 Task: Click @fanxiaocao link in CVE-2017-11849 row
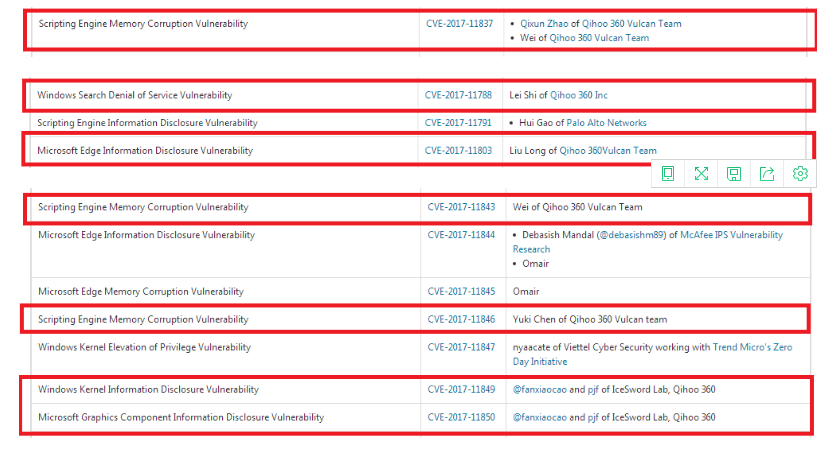540,389
